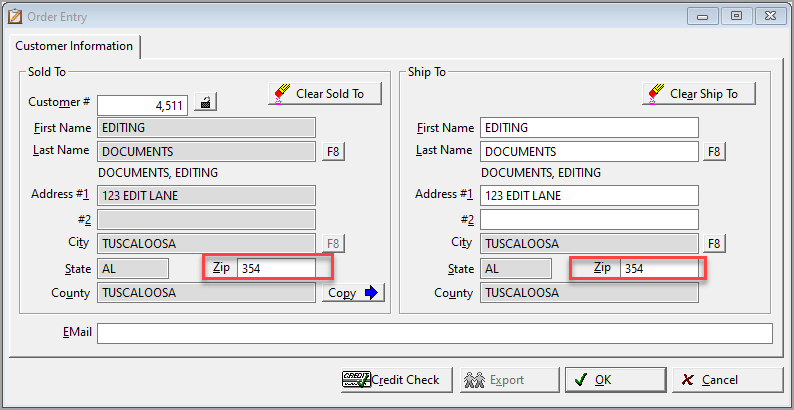Click the Sold To Last Name field

[x=206, y=151]
